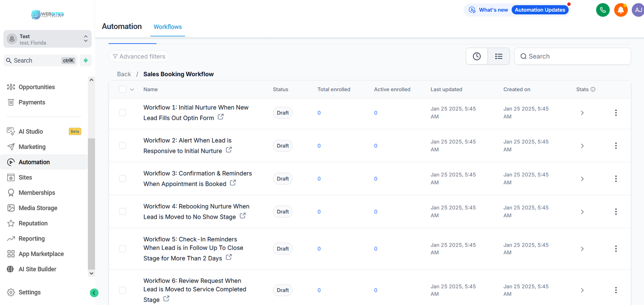Check the Workflow 2 row checkbox
Screen dimensions: 644x305
[123, 146]
